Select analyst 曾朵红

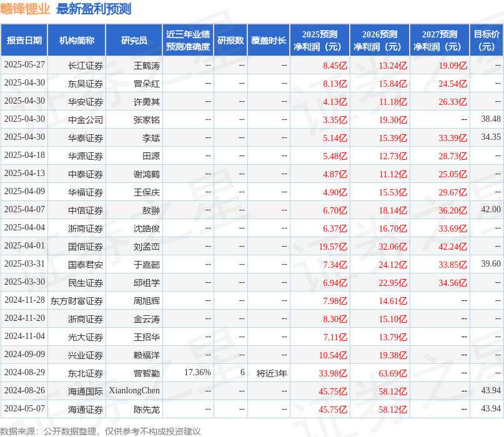[x=147, y=84]
